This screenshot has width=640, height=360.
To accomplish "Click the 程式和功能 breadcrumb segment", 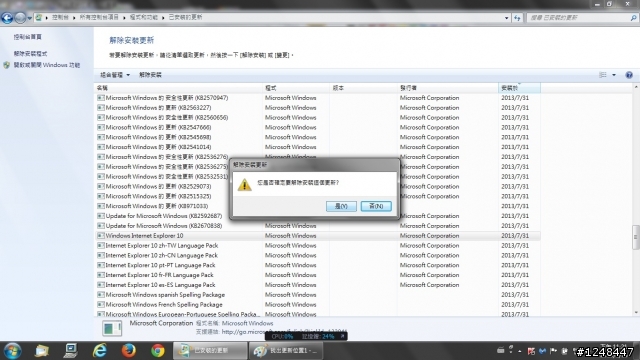I will [x=144, y=18].
